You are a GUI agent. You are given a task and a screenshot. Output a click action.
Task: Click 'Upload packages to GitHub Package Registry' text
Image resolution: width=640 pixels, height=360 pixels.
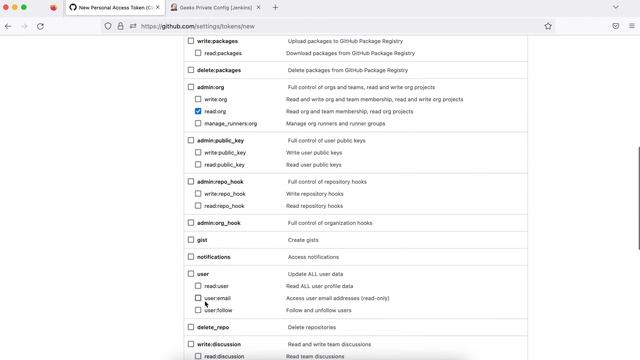(x=345, y=41)
